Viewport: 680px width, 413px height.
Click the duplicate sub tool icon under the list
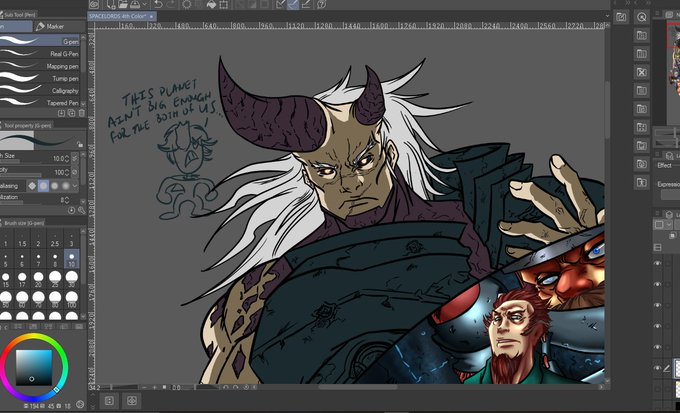[x=72, y=113]
